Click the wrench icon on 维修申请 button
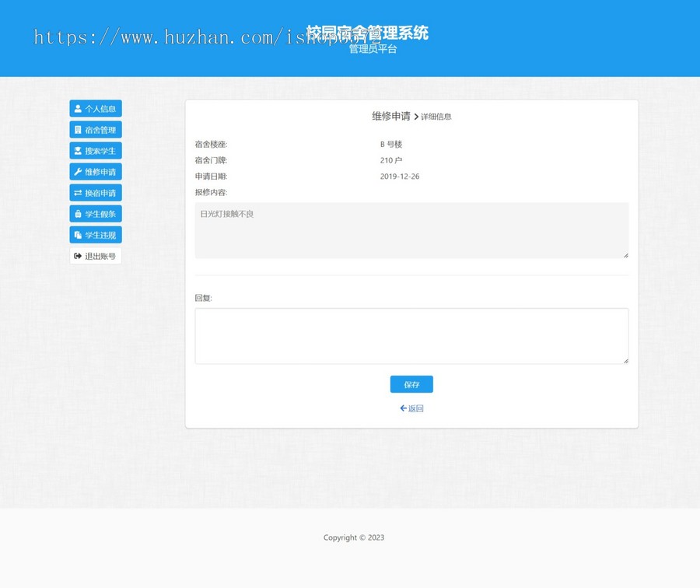 tap(78, 171)
